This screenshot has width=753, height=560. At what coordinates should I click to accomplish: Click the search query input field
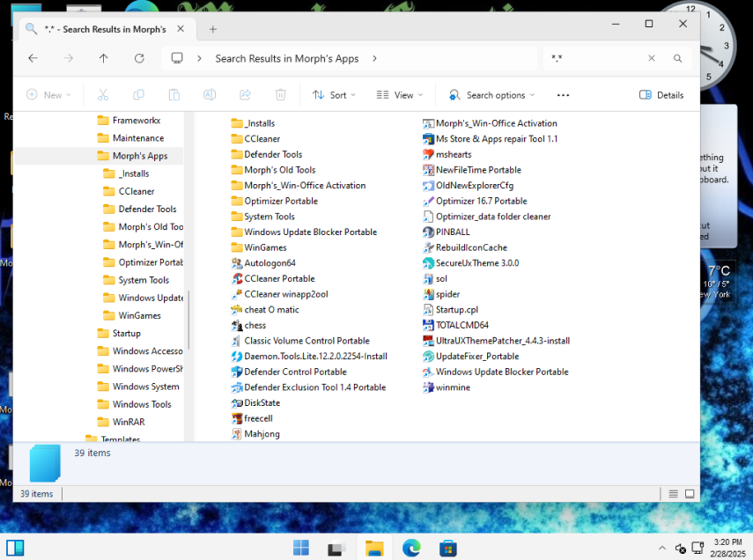[595, 59]
